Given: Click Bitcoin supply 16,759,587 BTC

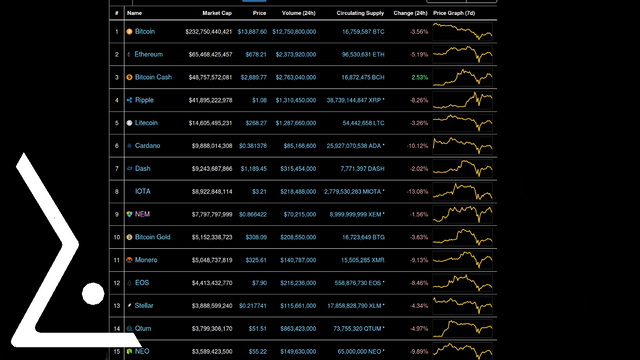Looking at the screenshot, I should pyautogui.click(x=363, y=31).
